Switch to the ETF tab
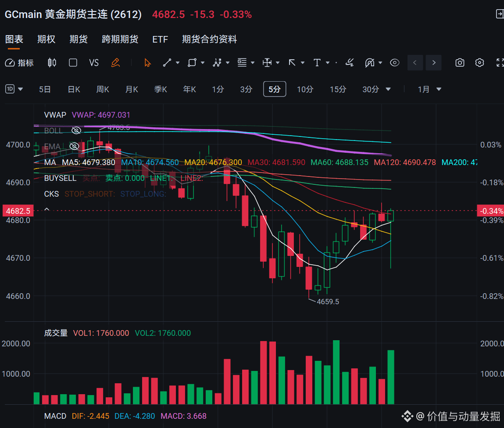504x428 pixels. pyautogui.click(x=160, y=39)
